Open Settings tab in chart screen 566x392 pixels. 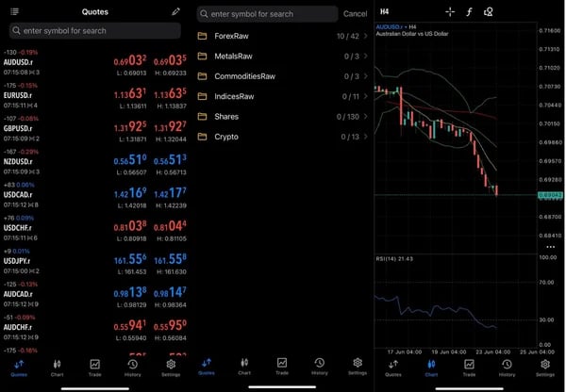(545, 367)
